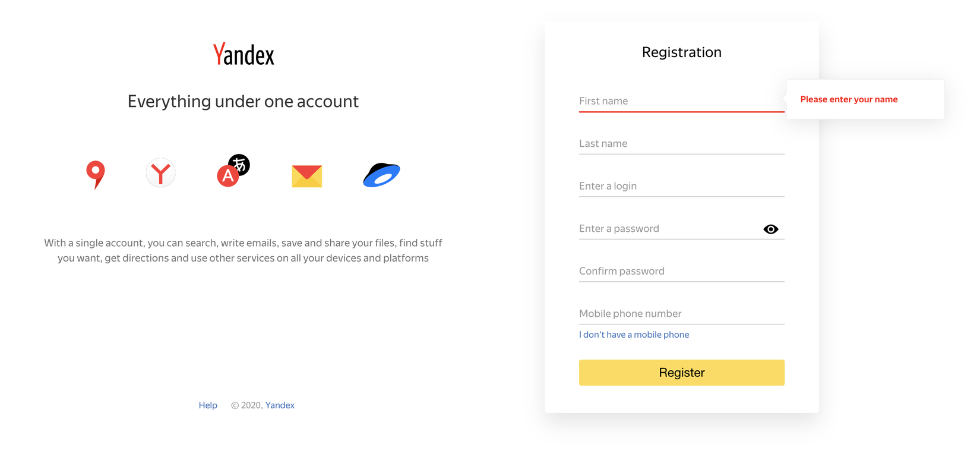Click the Yandex logo at top
The image size is (980, 453).
pyautogui.click(x=244, y=55)
